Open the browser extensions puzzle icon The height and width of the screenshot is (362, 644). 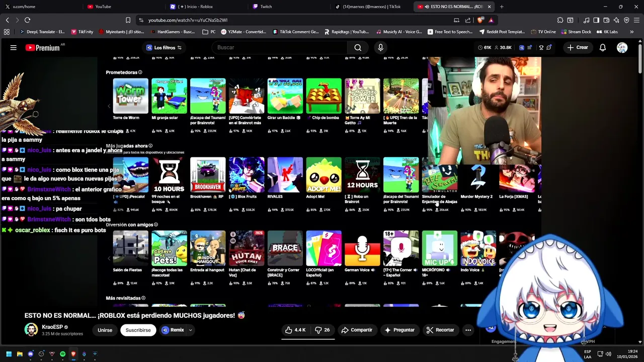[x=560, y=20]
